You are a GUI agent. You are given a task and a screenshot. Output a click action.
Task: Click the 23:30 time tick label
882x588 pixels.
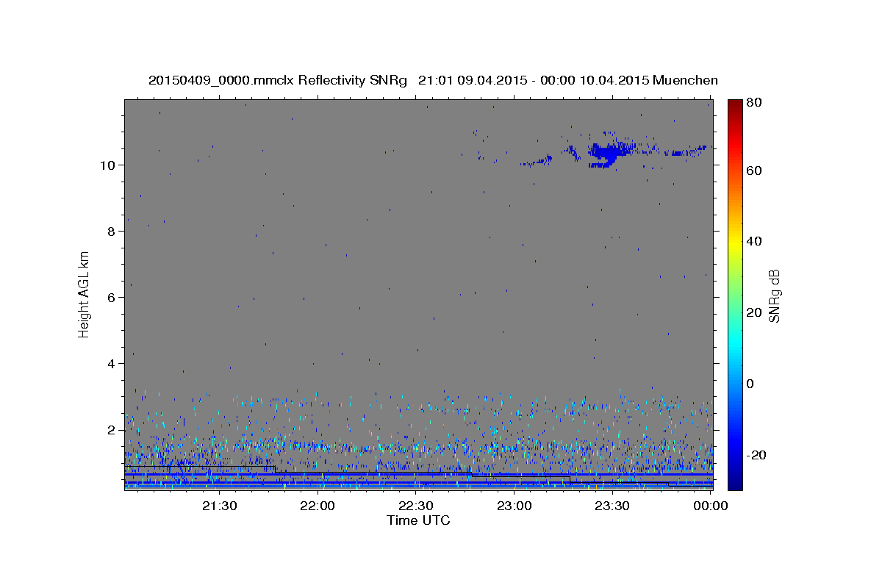pyautogui.click(x=612, y=506)
